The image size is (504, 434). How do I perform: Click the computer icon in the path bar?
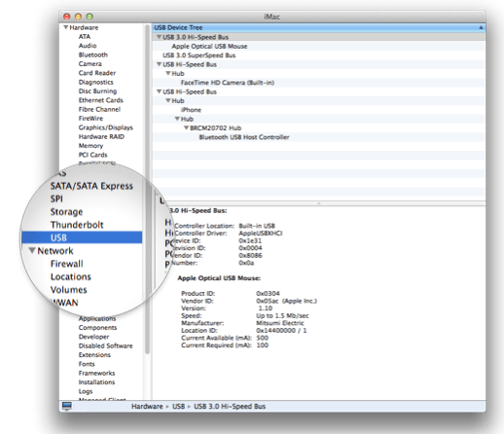(x=67, y=406)
